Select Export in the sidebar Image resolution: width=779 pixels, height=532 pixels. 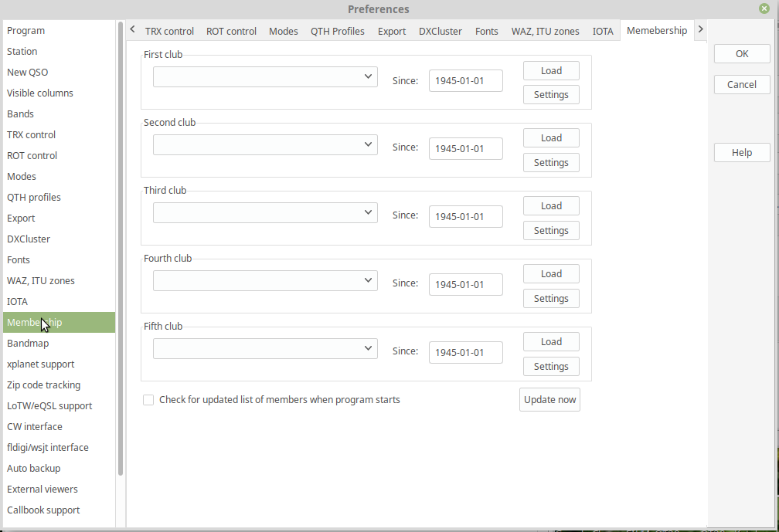pyautogui.click(x=59, y=218)
